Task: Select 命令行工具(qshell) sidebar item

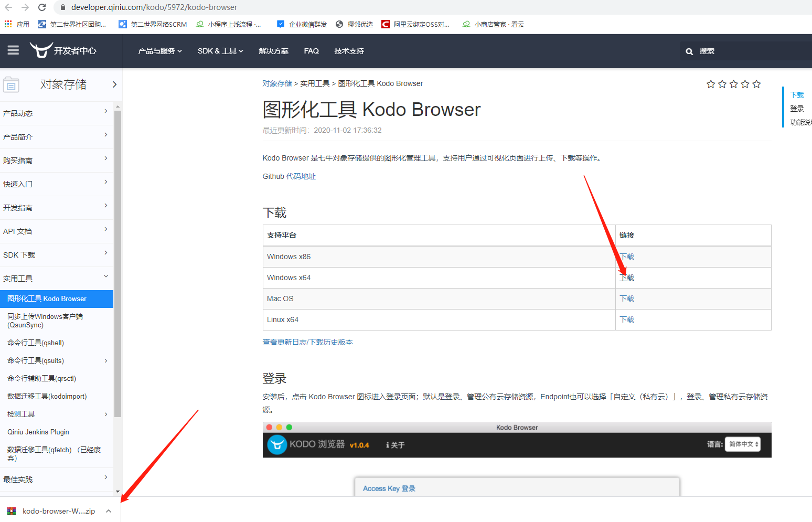Action: point(36,343)
